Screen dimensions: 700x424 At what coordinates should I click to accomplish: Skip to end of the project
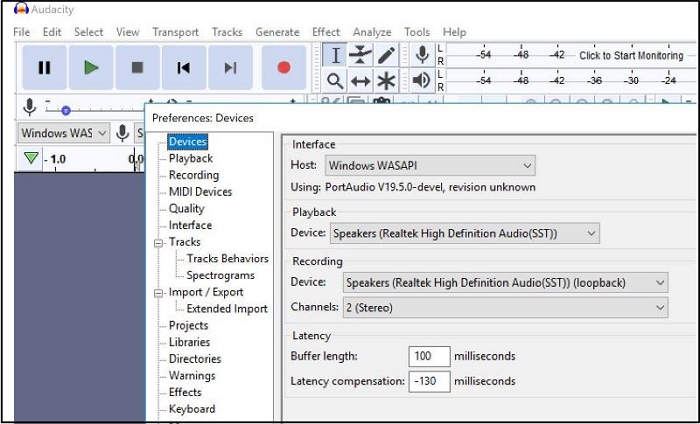click(230, 68)
